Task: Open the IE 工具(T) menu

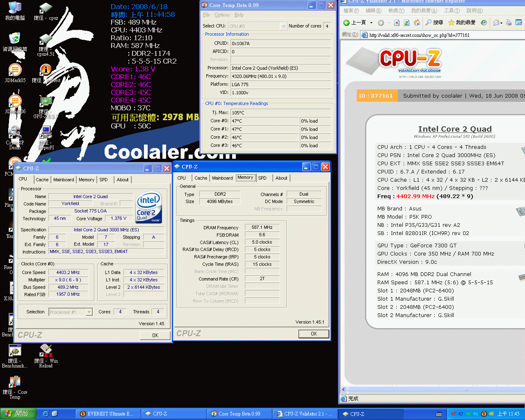Action: [452, 11]
